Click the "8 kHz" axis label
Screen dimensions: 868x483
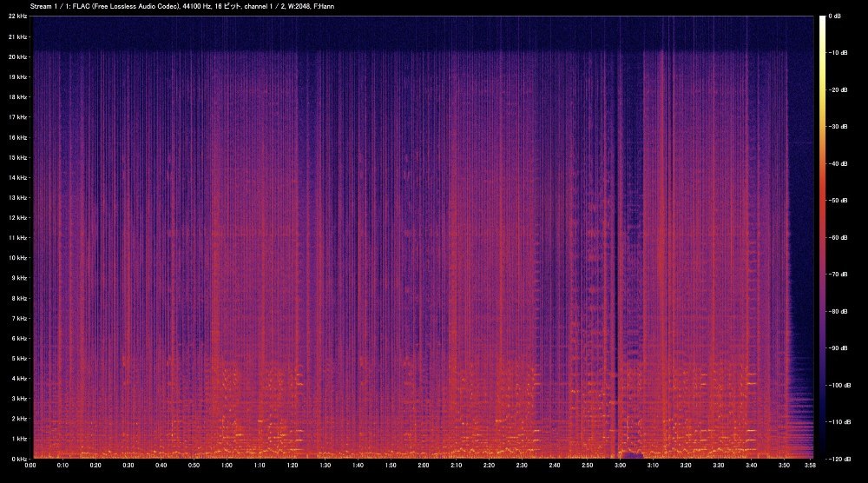(19, 298)
